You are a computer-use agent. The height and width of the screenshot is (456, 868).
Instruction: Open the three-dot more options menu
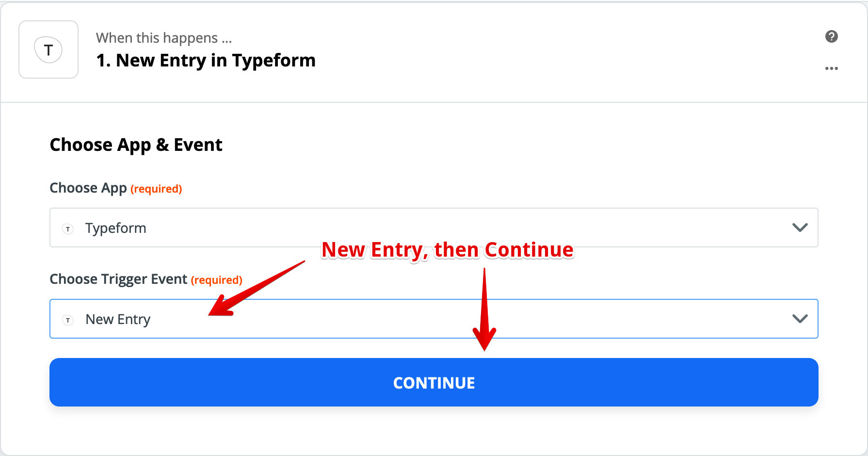(831, 68)
